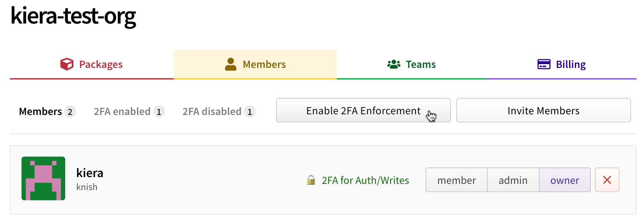Open the Packages tab label
Image resolution: width=644 pixels, height=218 pixels.
101,64
